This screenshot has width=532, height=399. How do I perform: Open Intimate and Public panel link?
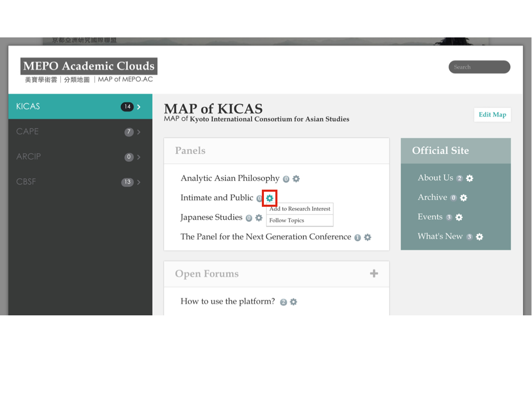[x=217, y=198]
